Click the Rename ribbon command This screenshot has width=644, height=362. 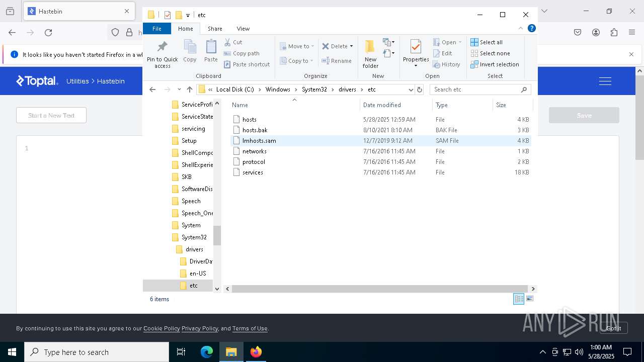click(337, 61)
